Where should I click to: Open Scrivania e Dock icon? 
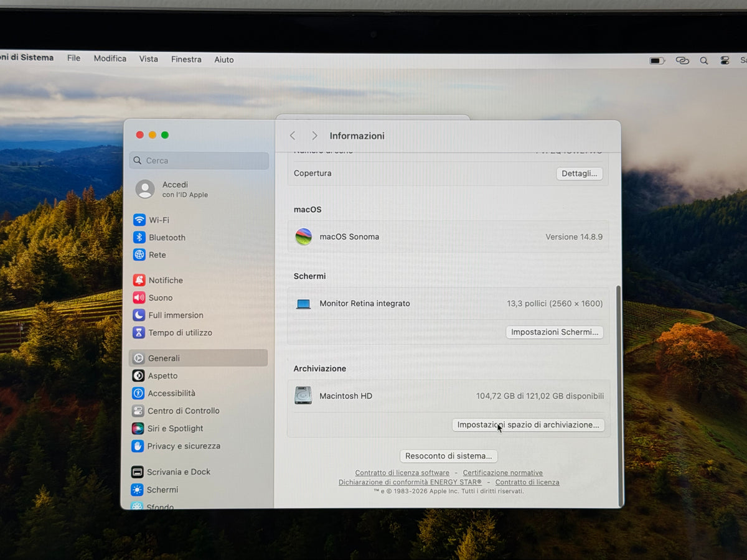[x=138, y=472]
